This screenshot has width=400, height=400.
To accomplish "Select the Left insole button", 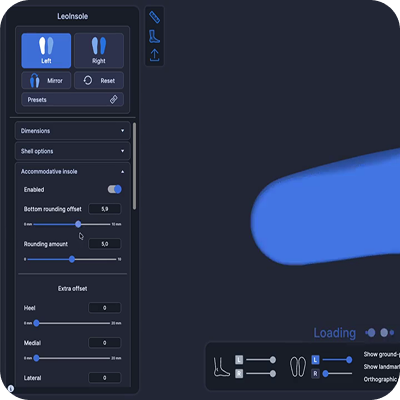I will click(46, 51).
